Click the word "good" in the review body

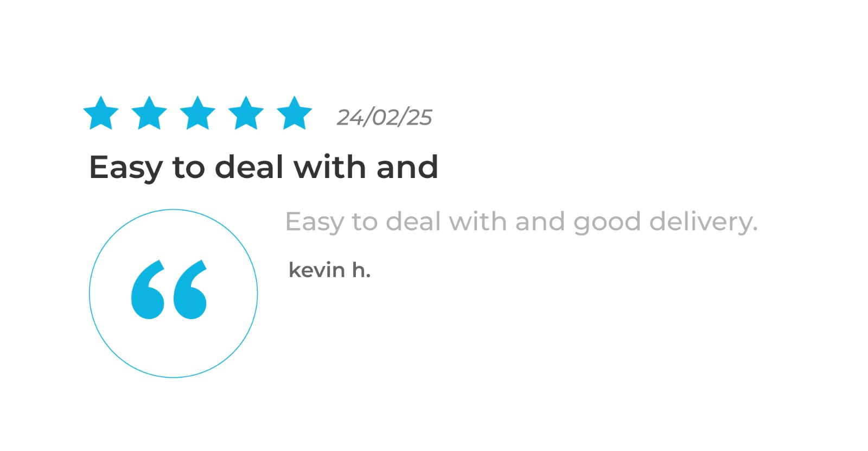tap(607, 223)
